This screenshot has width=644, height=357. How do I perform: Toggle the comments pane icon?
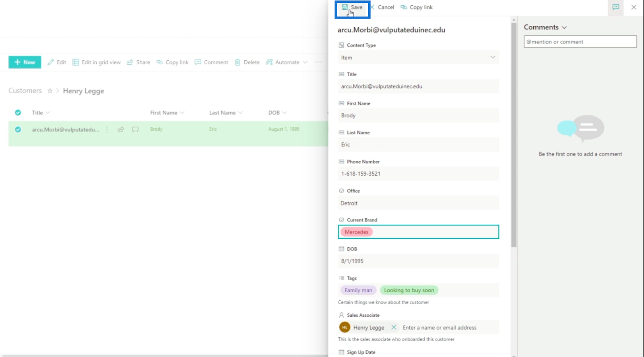pos(615,7)
